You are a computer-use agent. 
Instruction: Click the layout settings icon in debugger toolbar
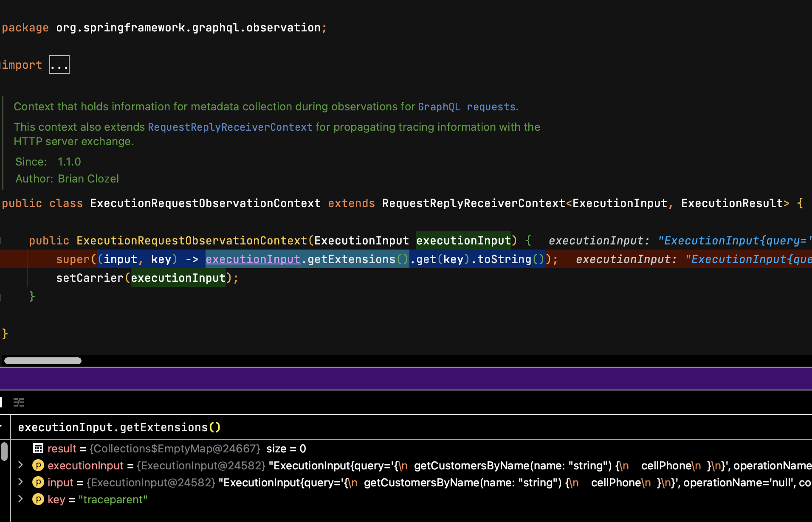(19, 402)
